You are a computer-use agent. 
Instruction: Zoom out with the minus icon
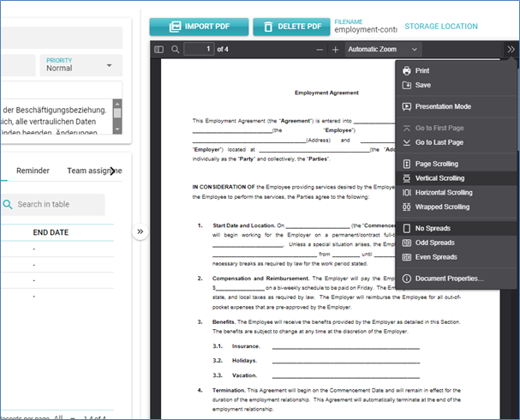click(x=319, y=50)
